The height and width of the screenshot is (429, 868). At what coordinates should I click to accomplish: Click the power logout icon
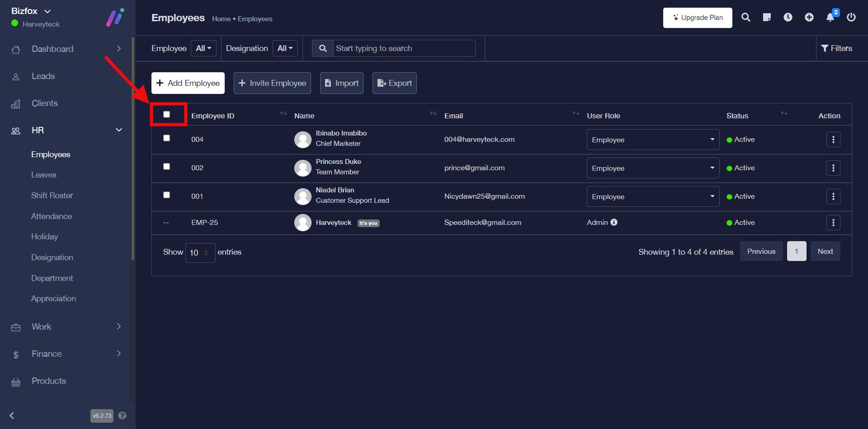851,18
